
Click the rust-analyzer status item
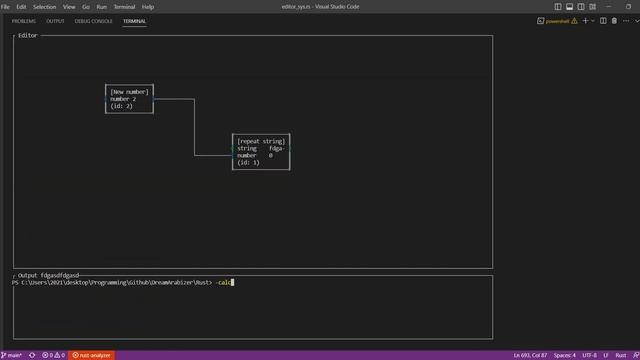[91, 356]
